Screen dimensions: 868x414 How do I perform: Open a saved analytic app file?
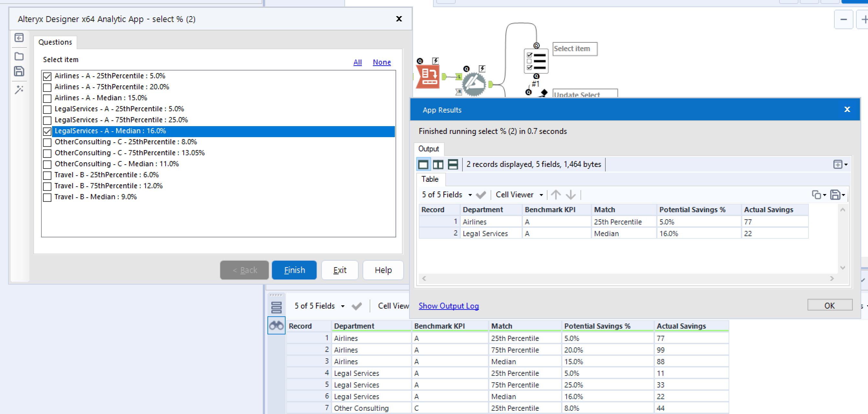coord(19,56)
